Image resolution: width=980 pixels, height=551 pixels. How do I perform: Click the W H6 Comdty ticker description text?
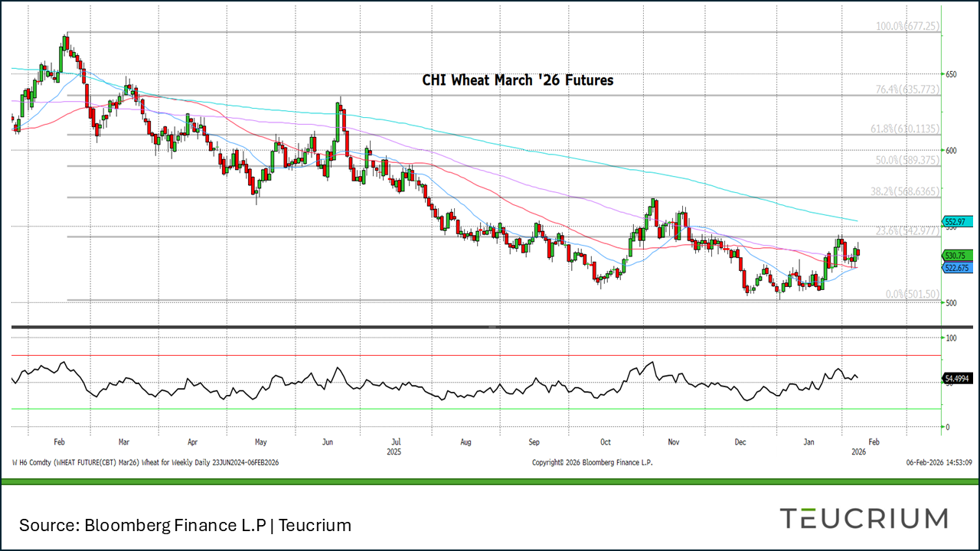145,462
